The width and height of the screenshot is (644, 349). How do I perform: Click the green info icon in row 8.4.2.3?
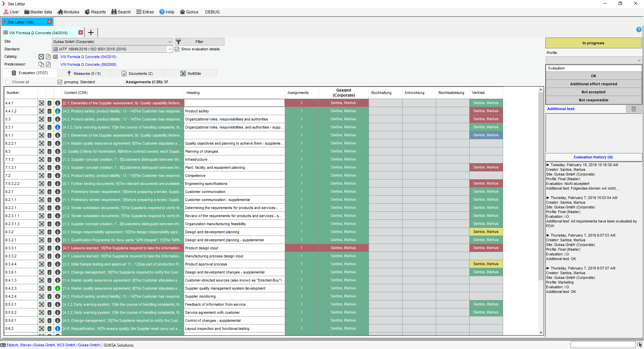pos(58,288)
